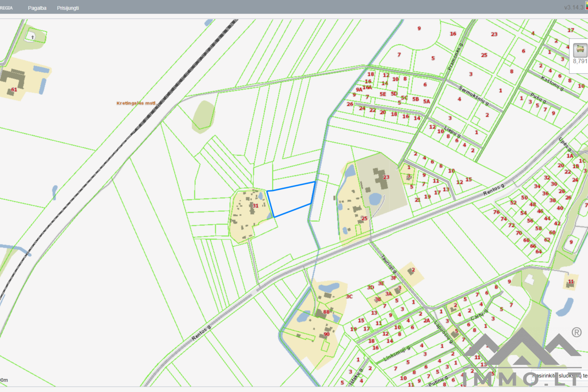Click the Šermukšnių g. street label

tap(473, 96)
